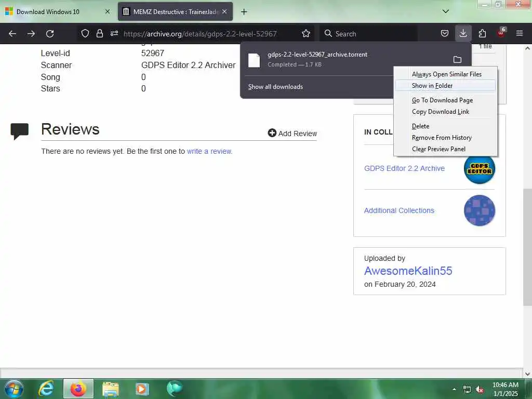Click Firefox taskbar icon
This screenshot has width=532, height=399.
click(x=78, y=389)
